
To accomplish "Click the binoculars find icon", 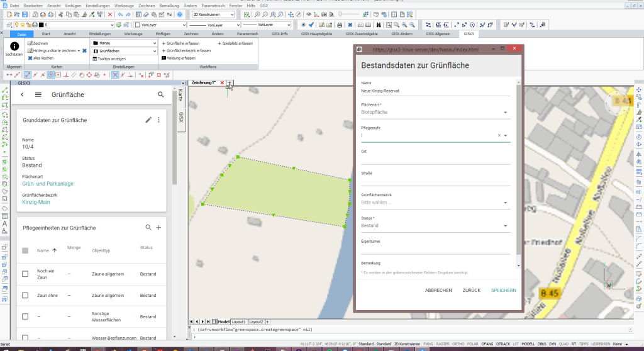I will (378, 25).
